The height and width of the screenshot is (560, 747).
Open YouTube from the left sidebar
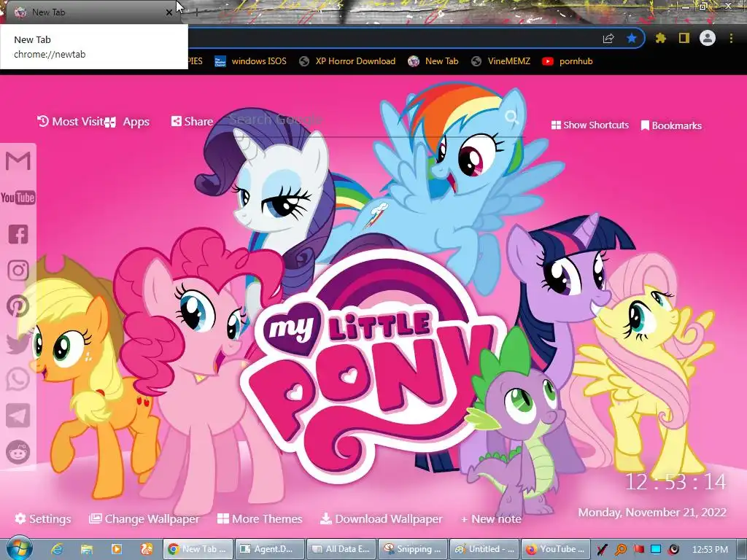click(18, 197)
